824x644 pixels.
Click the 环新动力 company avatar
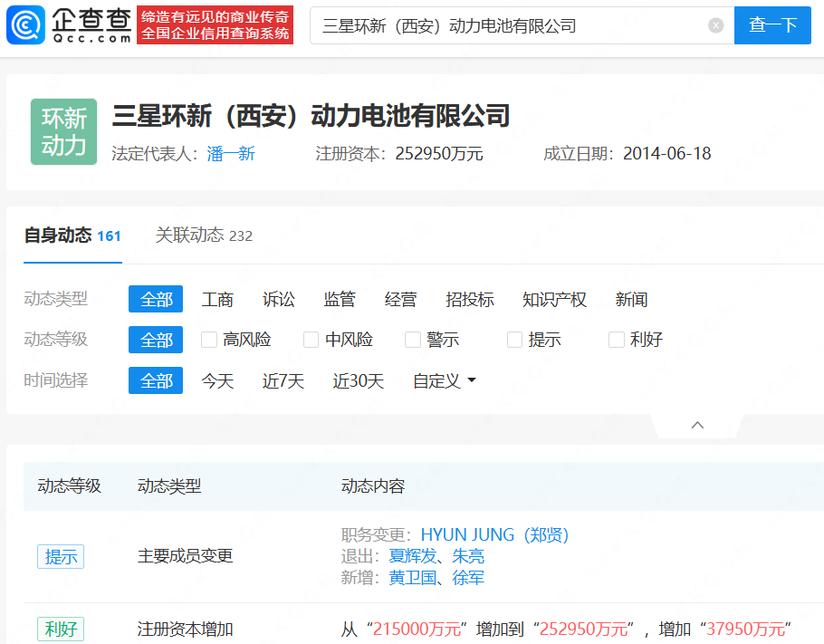[63, 131]
